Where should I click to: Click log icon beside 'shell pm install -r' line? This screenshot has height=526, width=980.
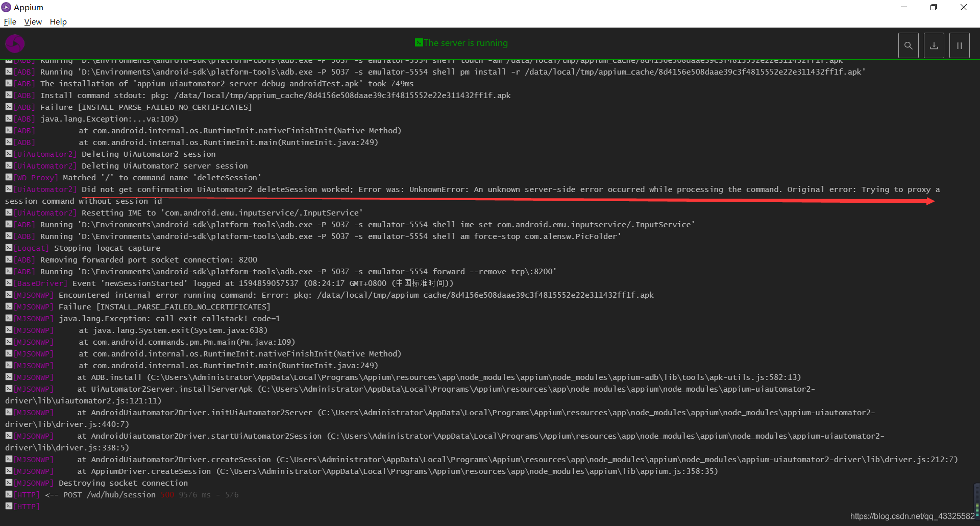point(9,71)
